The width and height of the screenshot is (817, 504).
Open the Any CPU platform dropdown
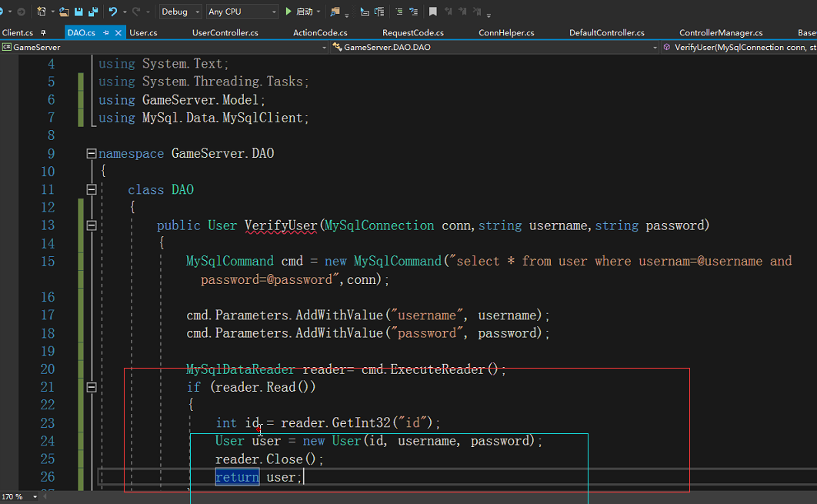(242, 12)
